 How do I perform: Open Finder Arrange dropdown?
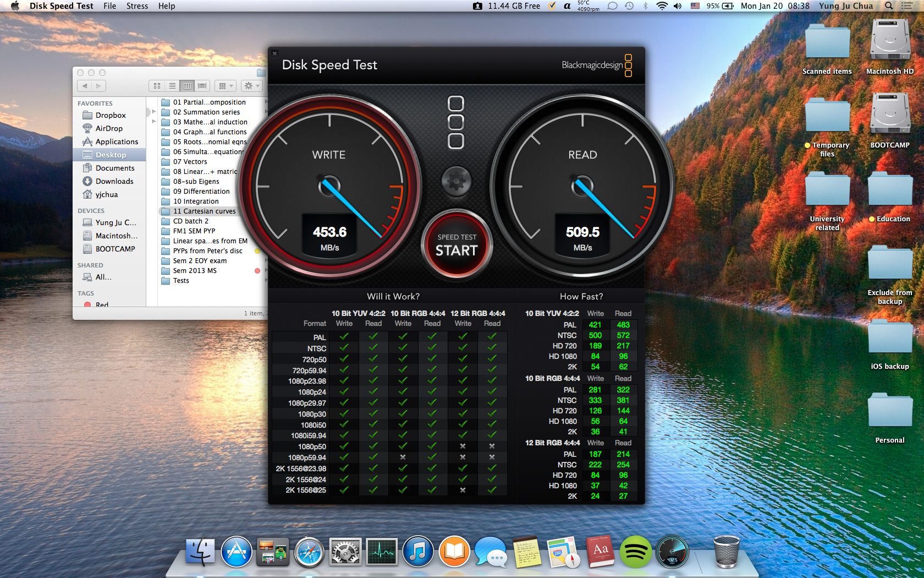pyautogui.click(x=226, y=86)
